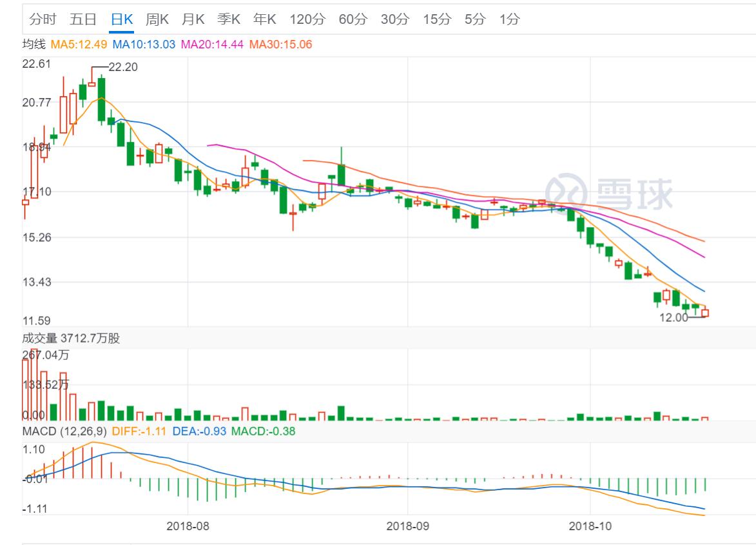Choose the 60分 interval tab
The image size is (756, 545).
point(353,19)
